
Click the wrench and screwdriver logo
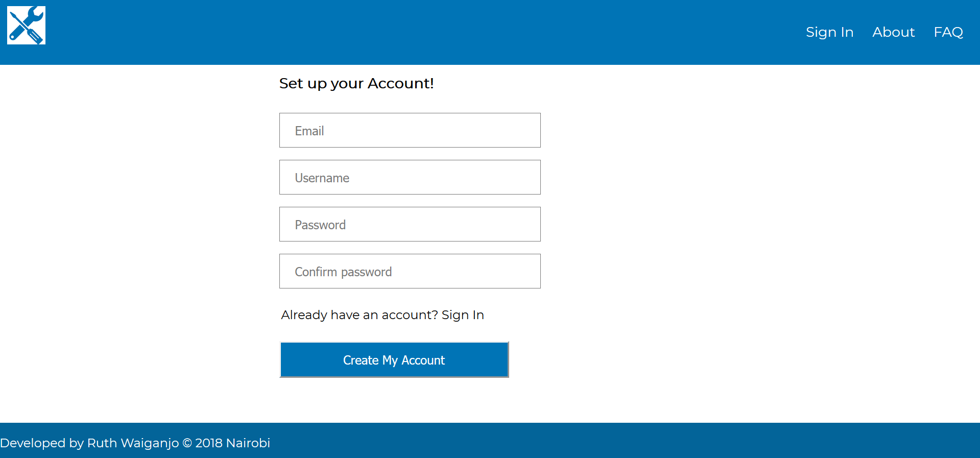click(26, 26)
